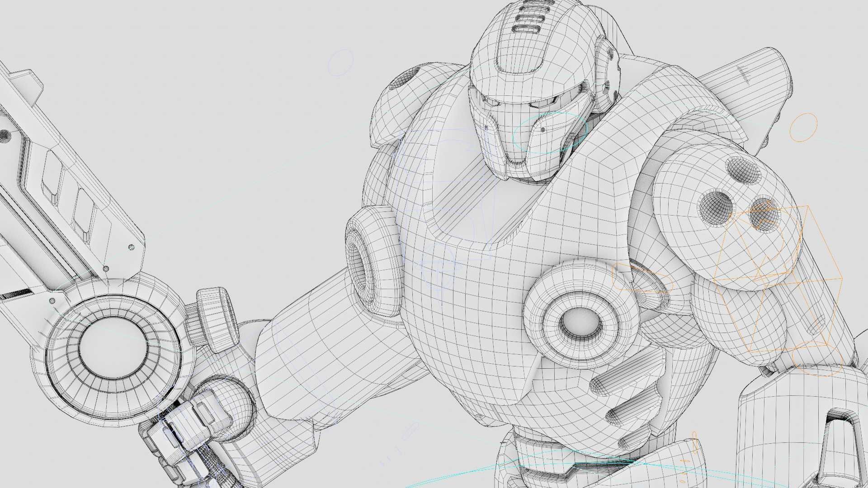Image resolution: width=868 pixels, height=488 pixels.
Task: Select the cyan ellipse control at the robot's face
Action: (550, 133)
